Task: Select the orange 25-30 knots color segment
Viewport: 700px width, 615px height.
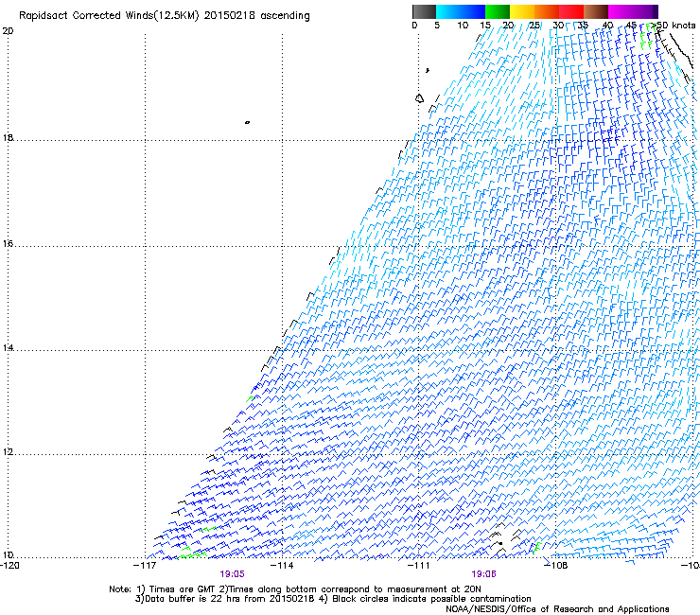Action: (x=547, y=11)
